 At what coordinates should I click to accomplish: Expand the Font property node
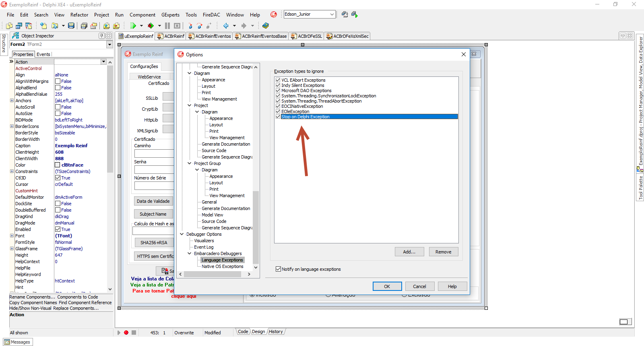[12, 236]
